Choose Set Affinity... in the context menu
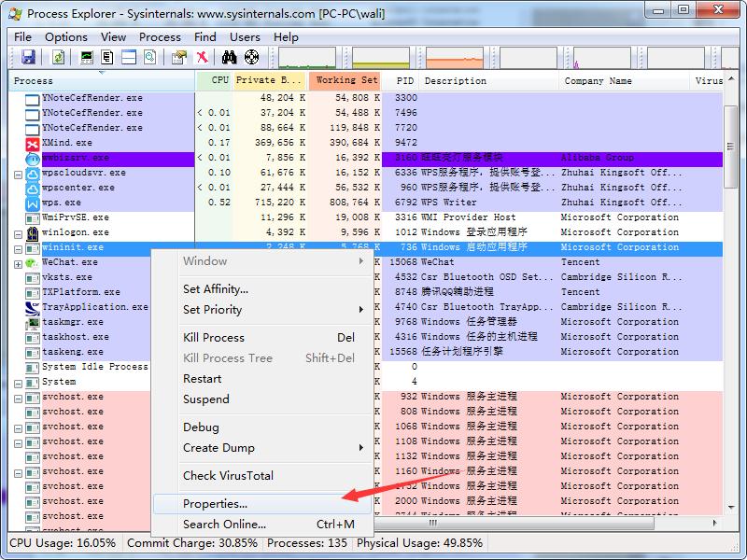Viewport: 747px width, 560px height. coord(275,289)
